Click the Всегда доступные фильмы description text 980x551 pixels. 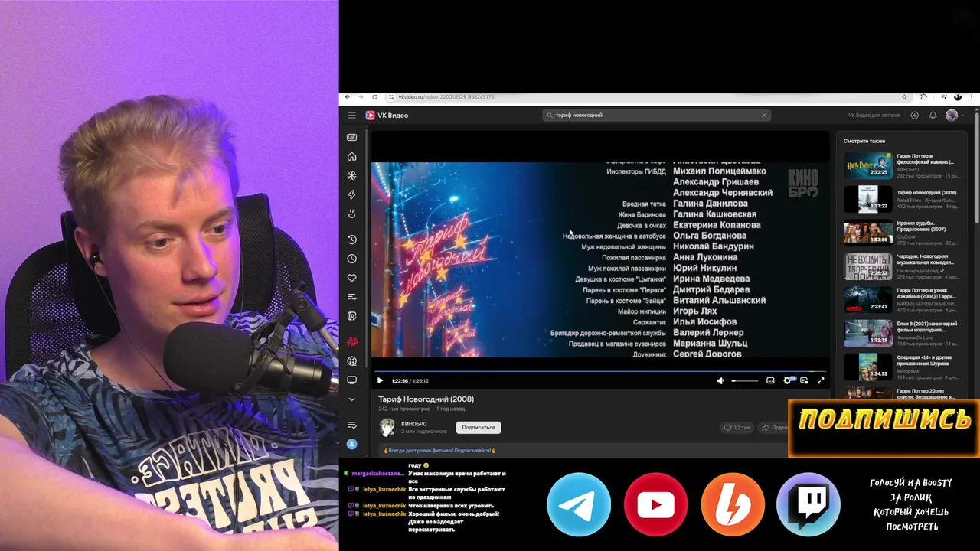439,450
